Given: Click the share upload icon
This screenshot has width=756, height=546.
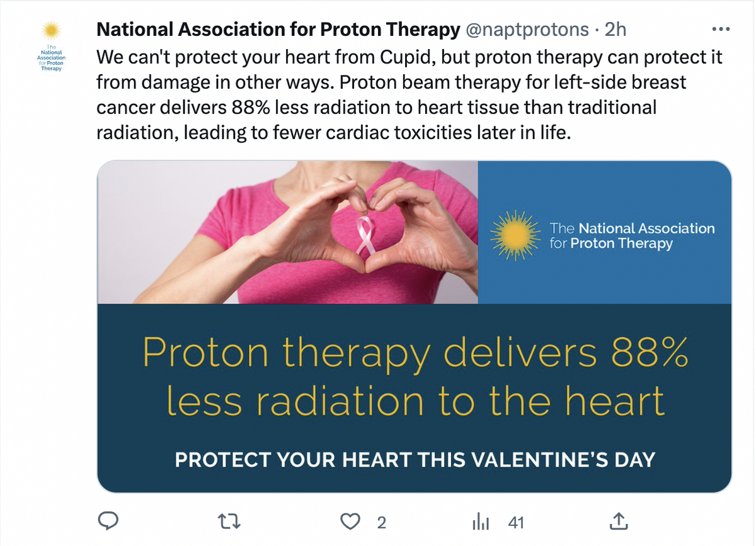Looking at the screenshot, I should coord(618,521).
